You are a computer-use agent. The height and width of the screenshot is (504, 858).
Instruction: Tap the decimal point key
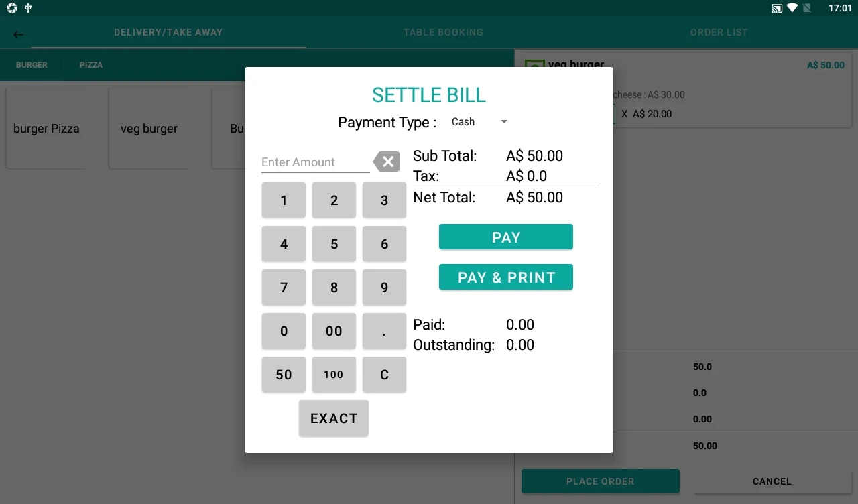click(x=384, y=331)
